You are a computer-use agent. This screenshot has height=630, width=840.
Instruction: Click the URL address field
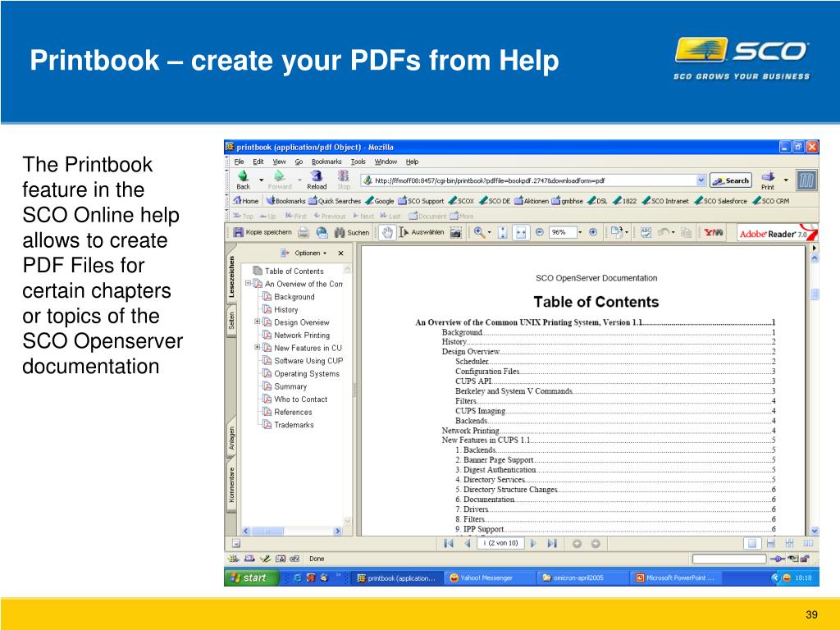527,180
